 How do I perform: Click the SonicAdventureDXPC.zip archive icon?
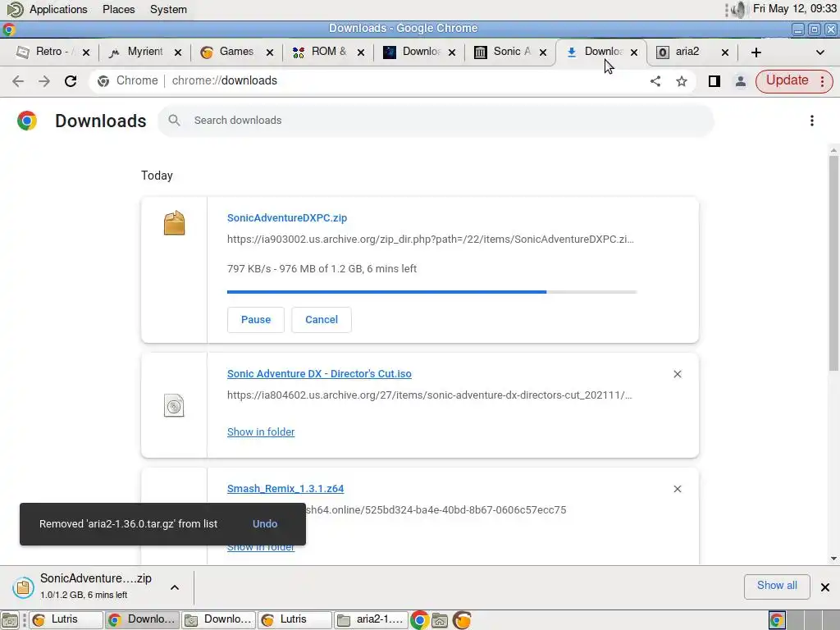pyautogui.click(x=174, y=223)
